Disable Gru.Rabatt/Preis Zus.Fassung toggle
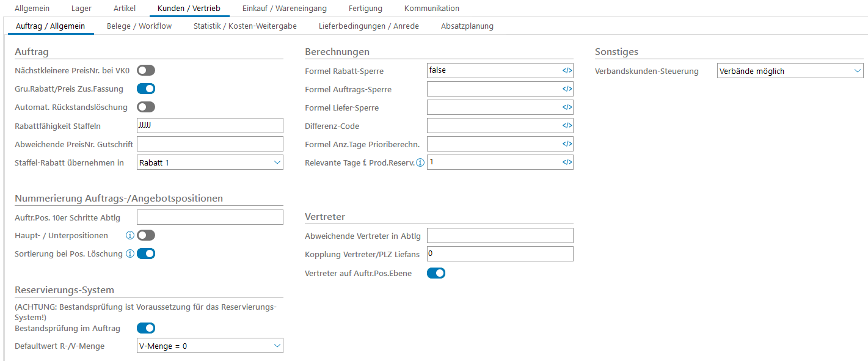Viewport: 868px width, 361px height. point(146,89)
